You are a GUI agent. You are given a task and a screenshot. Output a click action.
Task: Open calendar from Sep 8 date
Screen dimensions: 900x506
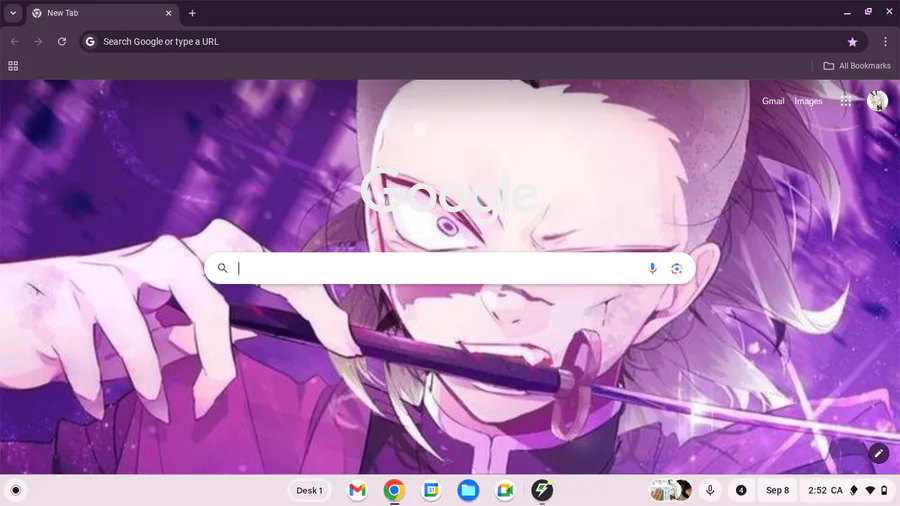click(778, 491)
